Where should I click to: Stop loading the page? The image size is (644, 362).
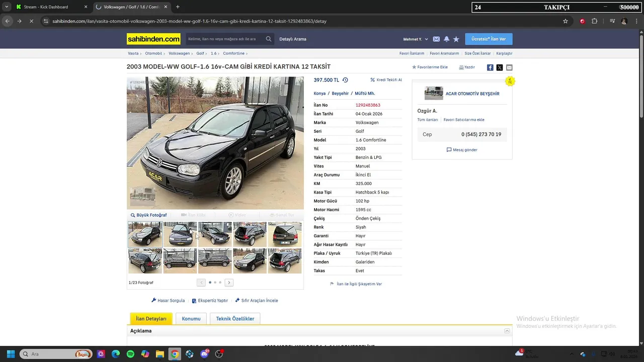click(x=31, y=21)
